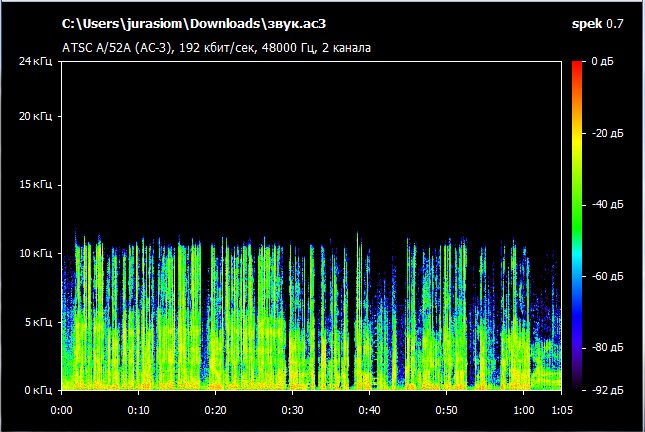
Task: Click the dB color gradient legend bar
Action: [x=577, y=225]
